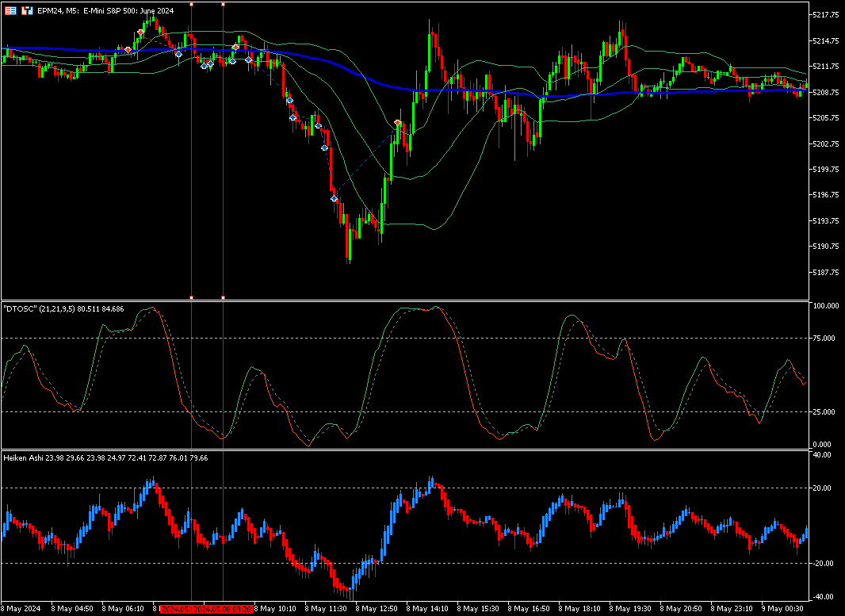This screenshot has height=616, width=845.
Task: Click the 0.000 DTOSC scale value
Action: pyautogui.click(x=824, y=445)
